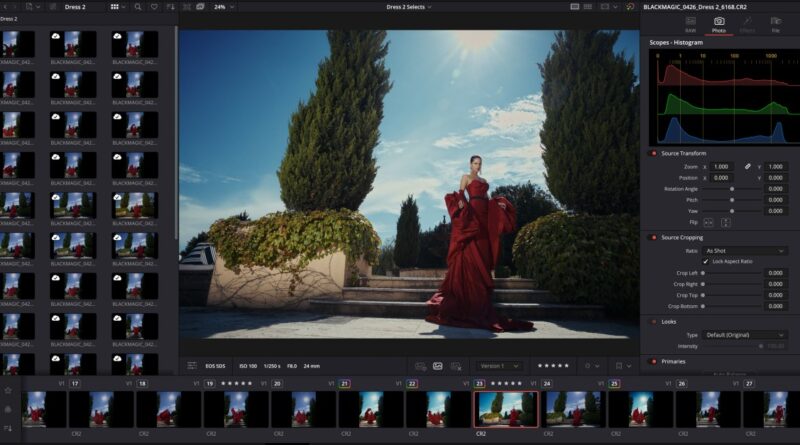The height and width of the screenshot is (445, 800).
Task: Click the horizontal flip icon in Source Transform
Action: [x=708, y=222]
